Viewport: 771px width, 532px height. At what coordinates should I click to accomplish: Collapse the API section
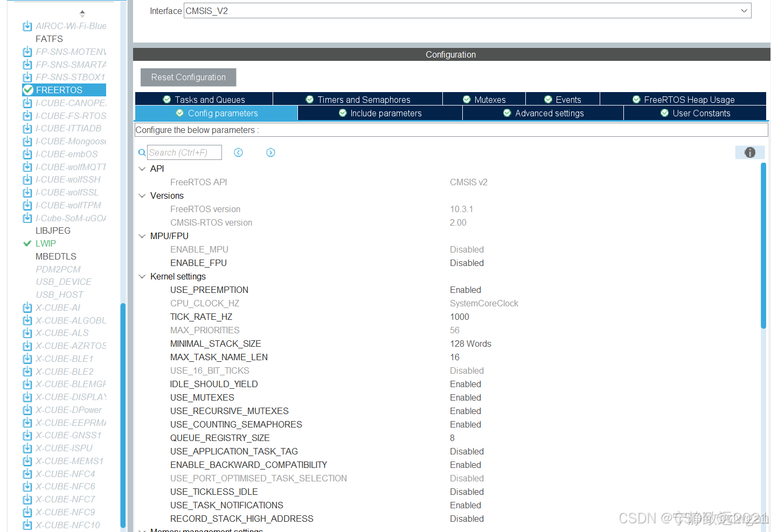click(142, 169)
